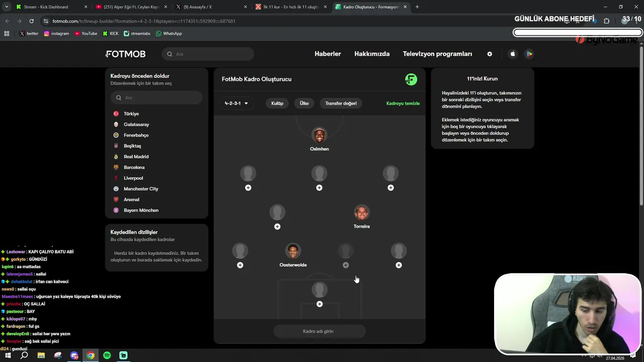Select the Oosterwolde player avatar

[x=293, y=251]
